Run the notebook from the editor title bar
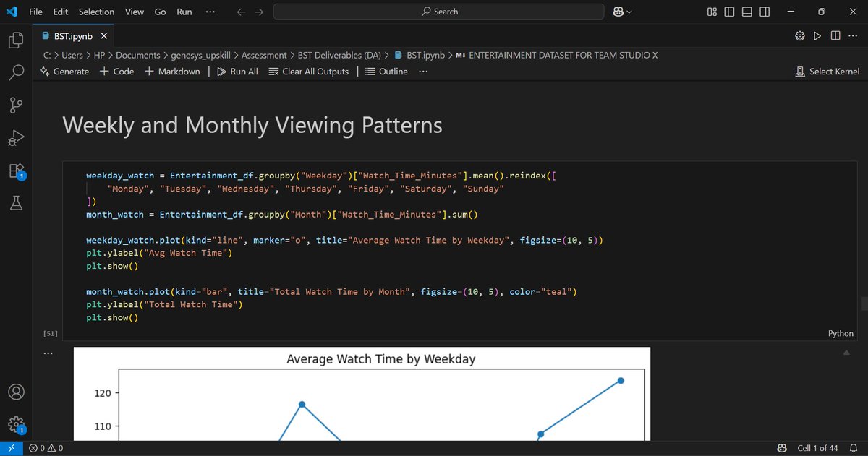 click(x=817, y=35)
